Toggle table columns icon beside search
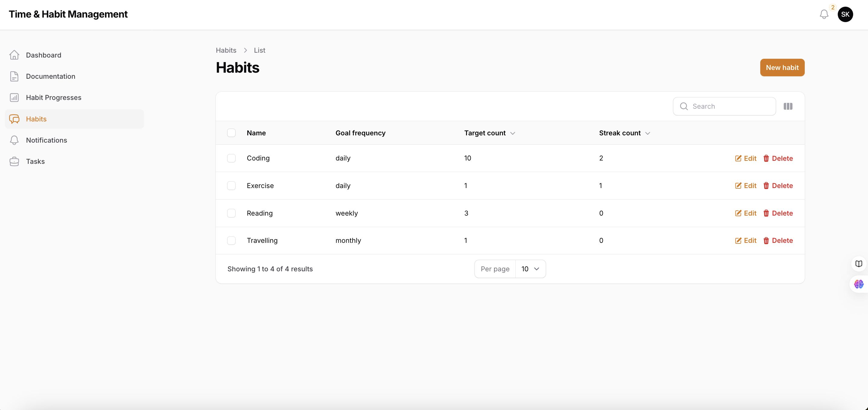 (x=788, y=106)
